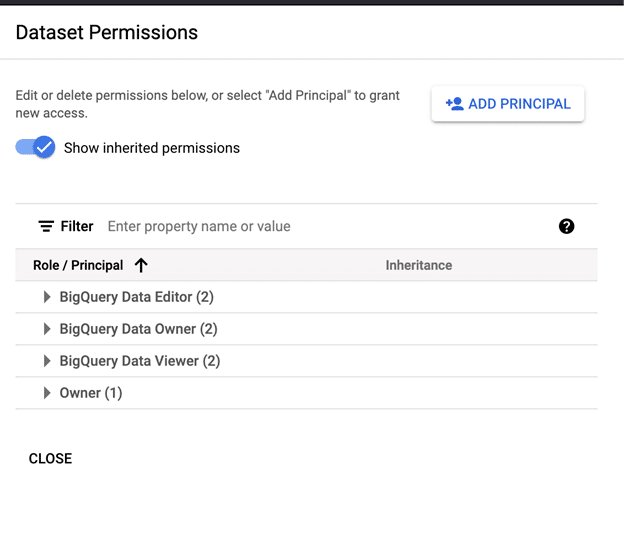Image resolution: width=624 pixels, height=555 pixels.
Task: Click the Inheritance column header
Action: tap(419, 265)
